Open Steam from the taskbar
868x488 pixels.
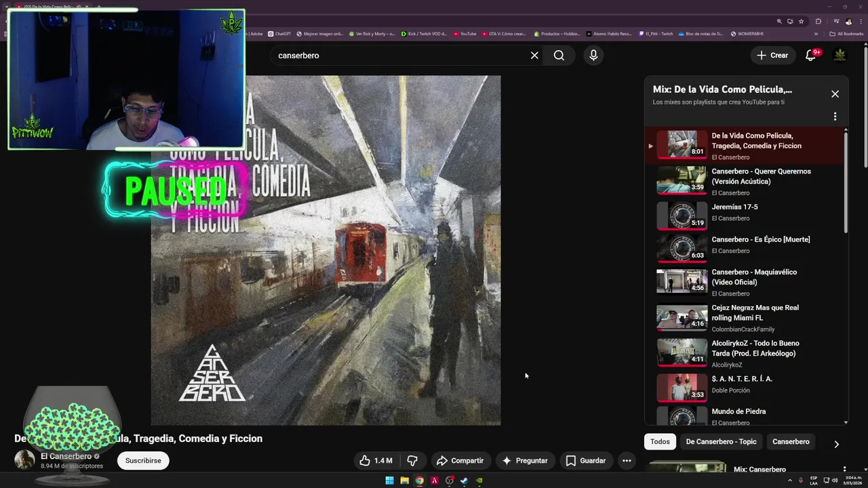click(465, 481)
